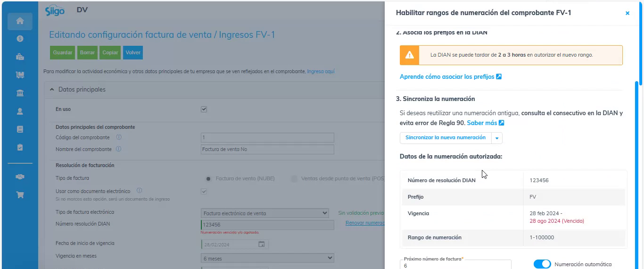Click info icon beside Código del comprobante
Image resolution: width=644 pixels, height=269 pixels.
click(119, 137)
